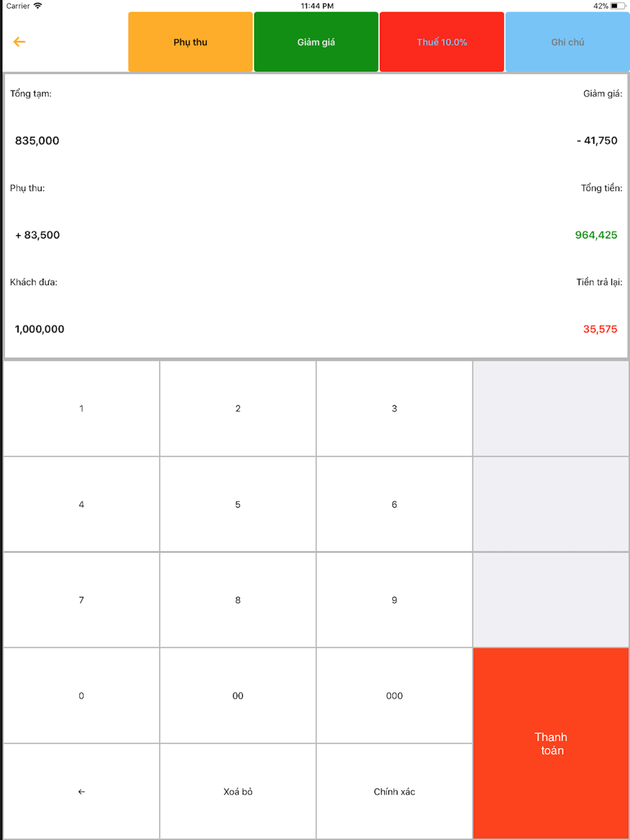Select the Thuế 10.0% tax button
Image resolution: width=630 pixels, height=840 pixels.
pyautogui.click(x=442, y=42)
